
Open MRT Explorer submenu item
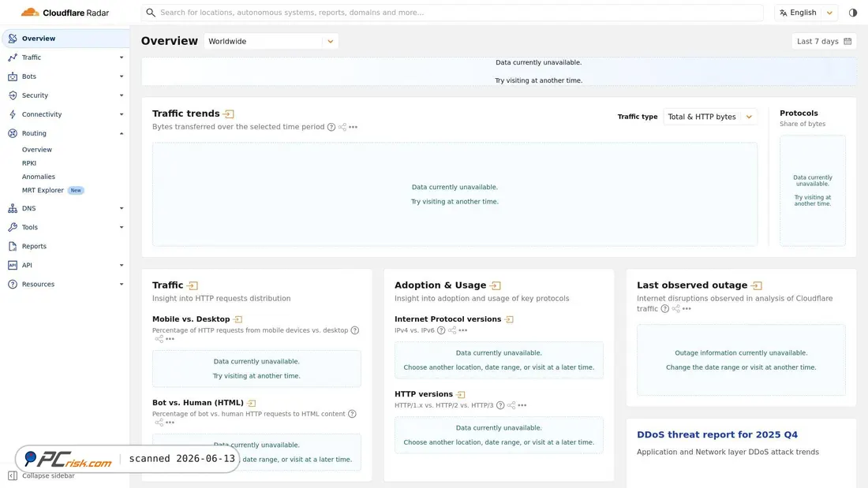coord(43,190)
